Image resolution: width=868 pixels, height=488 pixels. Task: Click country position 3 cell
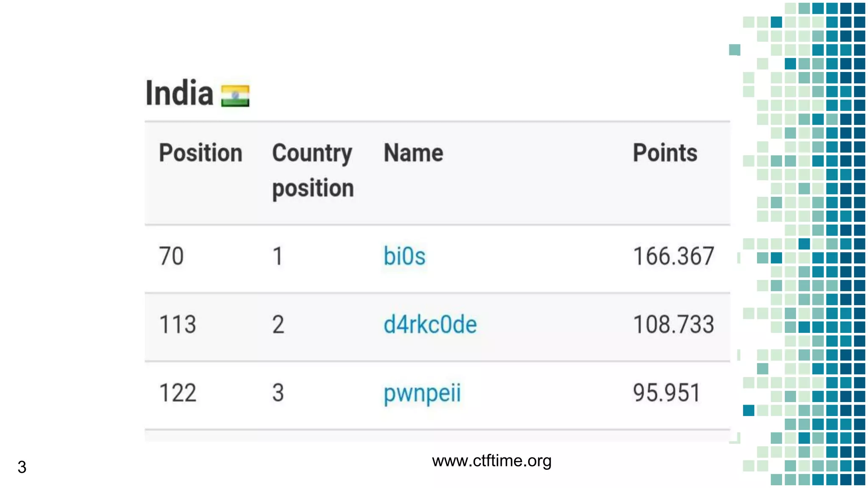point(278,393)
